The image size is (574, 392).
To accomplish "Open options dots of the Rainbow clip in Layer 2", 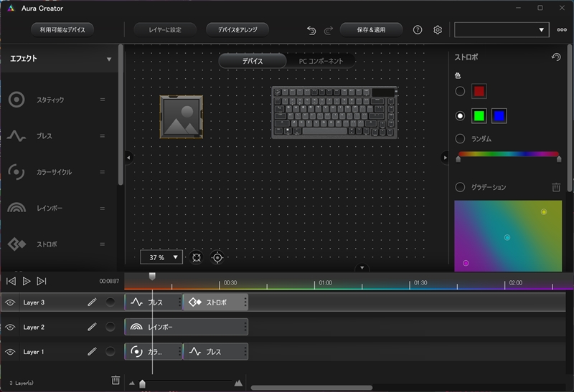I will [245, 327].
